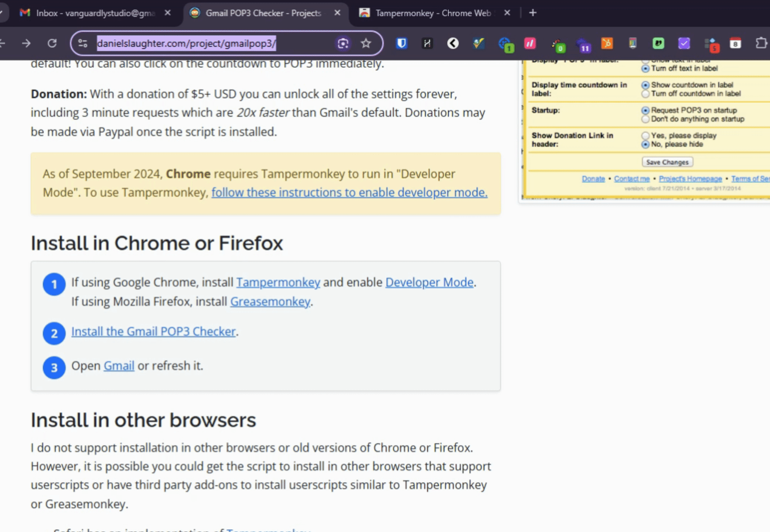Screen dimensions: 770x532
Task: Open the pink double-slash extension icon
Action: pyautogui.click(x=530, y=44)
